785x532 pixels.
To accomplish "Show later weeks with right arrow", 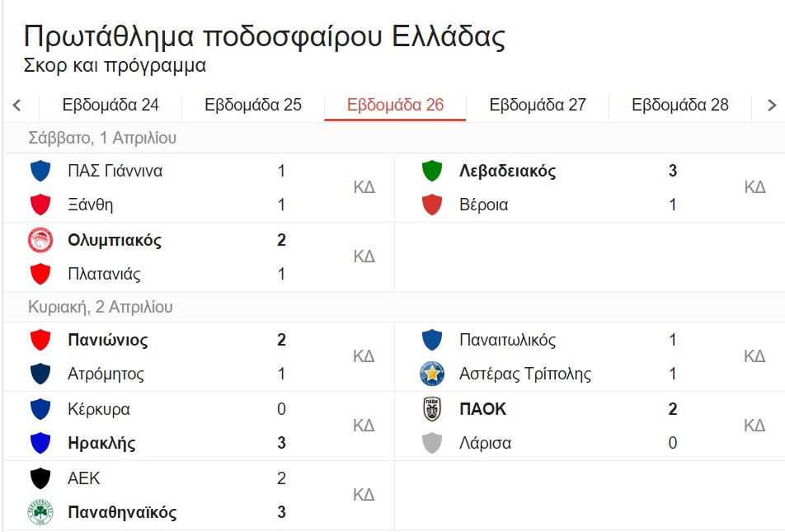I will click(x=772, y=106).
